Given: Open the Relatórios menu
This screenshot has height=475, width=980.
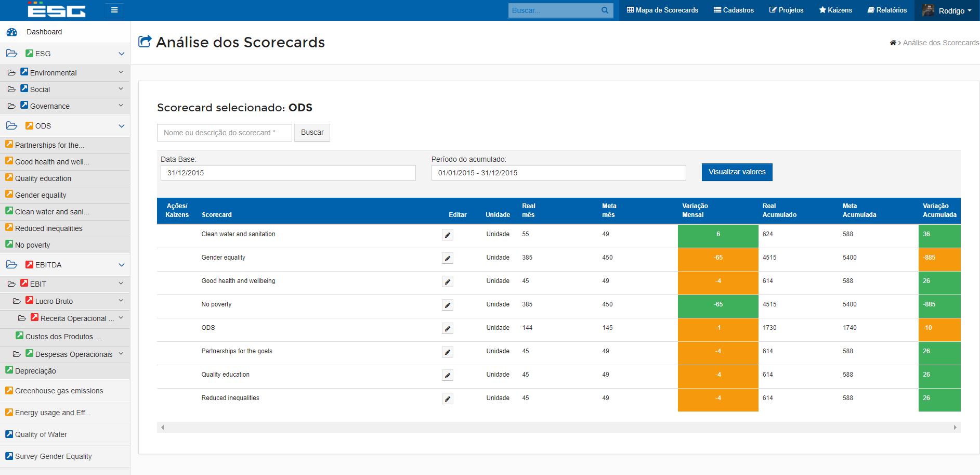Looking at the screenshot, I should click(887, 10).
